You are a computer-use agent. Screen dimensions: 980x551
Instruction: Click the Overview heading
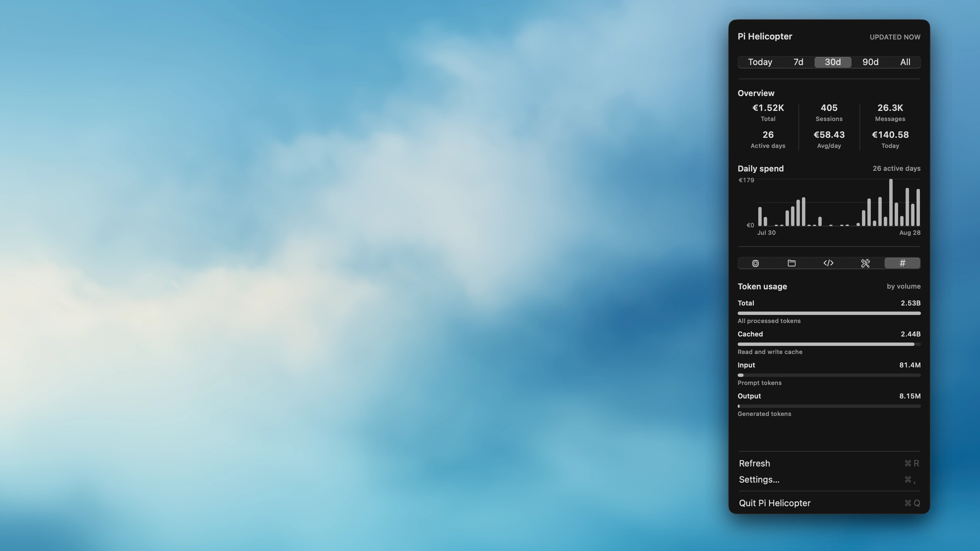tap(756, 93)
